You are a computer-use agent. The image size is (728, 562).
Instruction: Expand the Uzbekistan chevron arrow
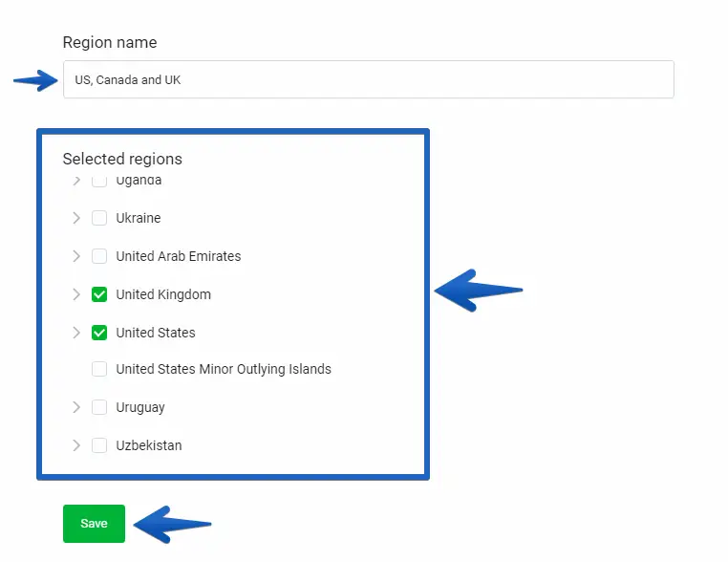pyautogui.click(x=76, y=445)
